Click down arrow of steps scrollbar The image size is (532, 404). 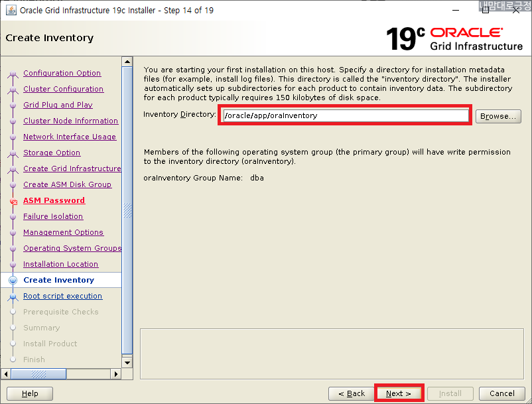click(x=127, y=363)
